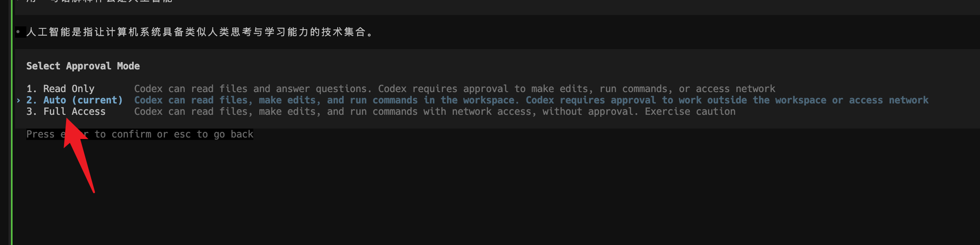Click the number 3 before Full Access
This screenshot has width=980, height=245.
click(30, 112)
